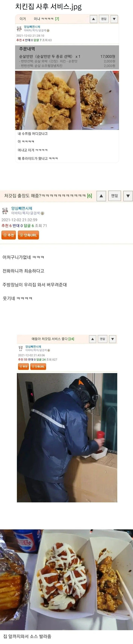Click the small 추천 button in the third post
The width and height of the screenshot is (133, 644).
24,367
